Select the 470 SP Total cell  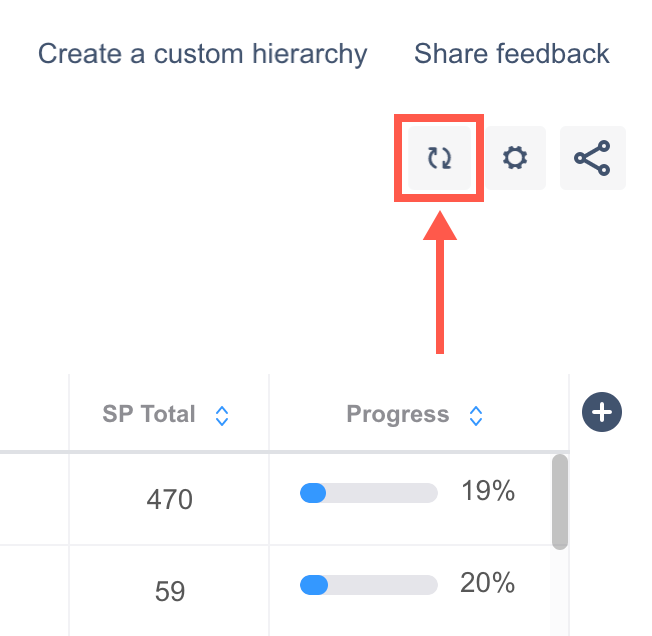coord(169,498)
